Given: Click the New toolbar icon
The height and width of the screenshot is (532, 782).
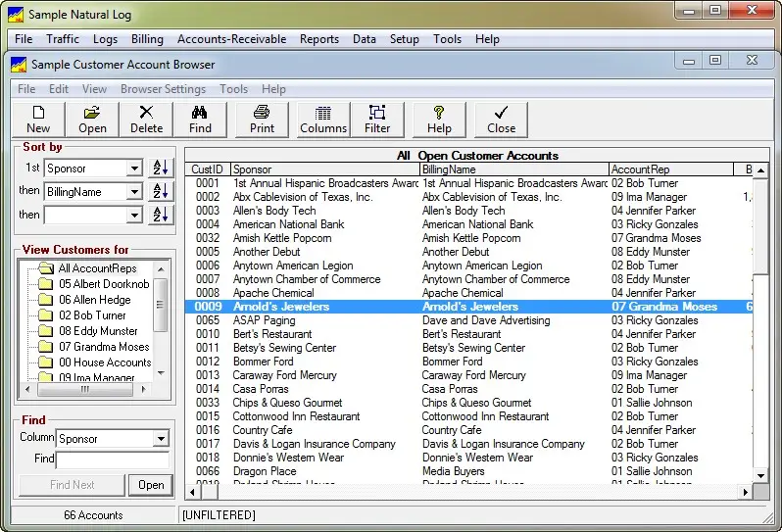Looking at the screenshot, I should point(38,113).
